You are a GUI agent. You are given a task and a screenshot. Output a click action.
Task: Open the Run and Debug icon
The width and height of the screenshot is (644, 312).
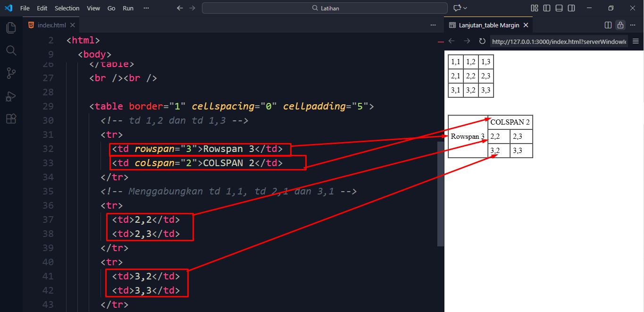[x=11, y=96]
